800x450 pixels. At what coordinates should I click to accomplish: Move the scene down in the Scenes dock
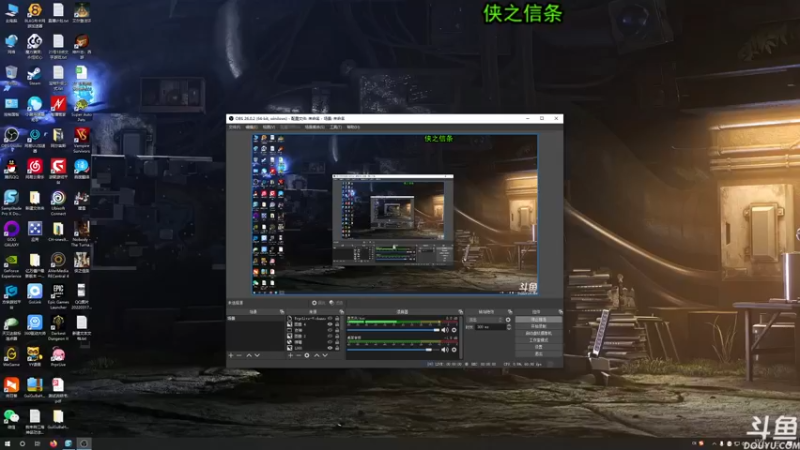click(257, 356)
